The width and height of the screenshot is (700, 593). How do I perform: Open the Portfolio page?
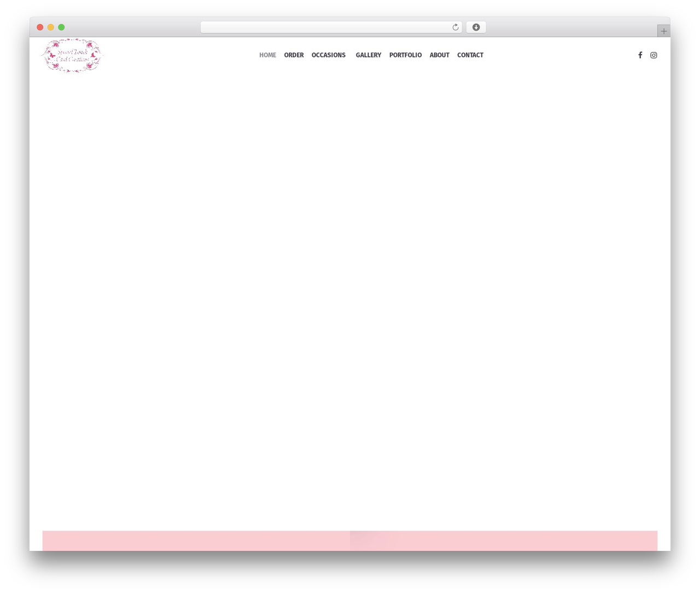405,55
